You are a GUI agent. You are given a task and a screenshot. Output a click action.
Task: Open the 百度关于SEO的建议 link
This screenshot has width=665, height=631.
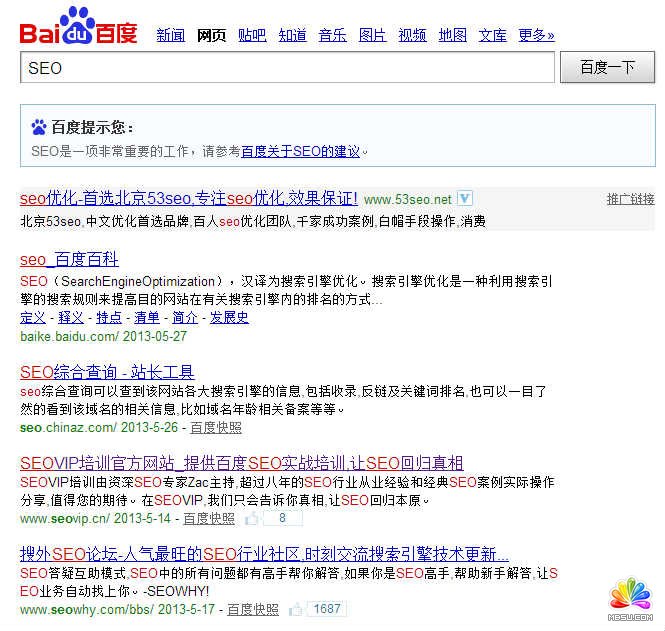300,152
